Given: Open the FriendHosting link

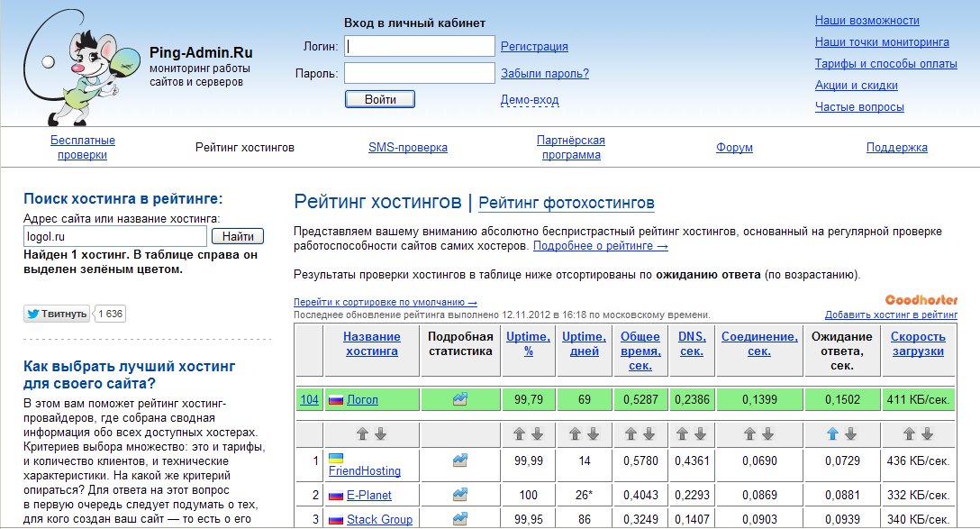Looking at the screenshot, I should (x=365, y=470).
